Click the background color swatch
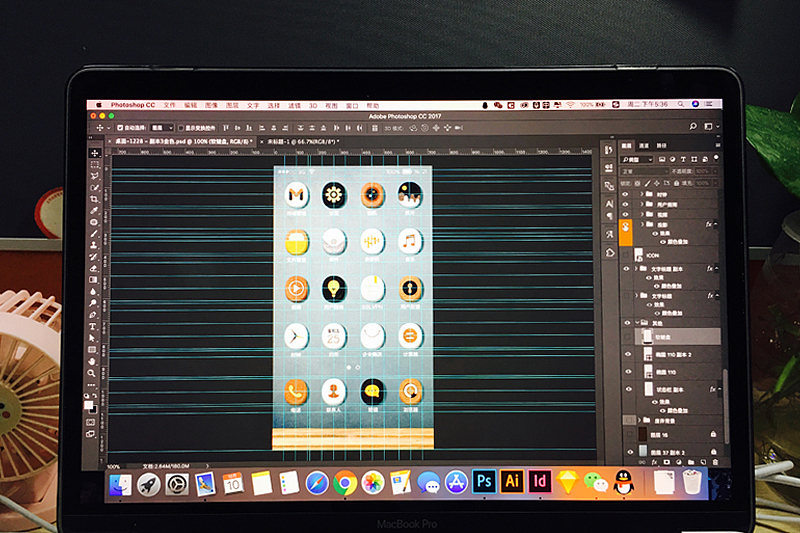Image resolution: width=800 pixels, height=533 pixels. [93, 410]
